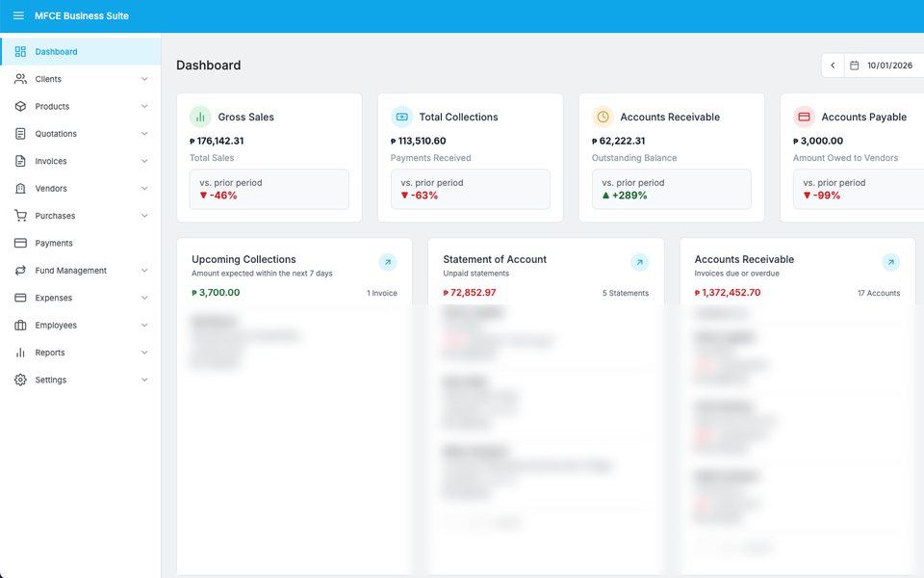Select Purchases in the sidebar
The image size is (924, 578).
tap(80, 216)
